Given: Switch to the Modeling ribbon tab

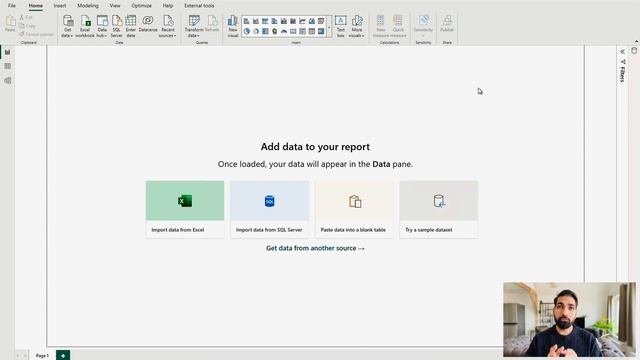Looking at the screenshot, I should pos(88,6).
